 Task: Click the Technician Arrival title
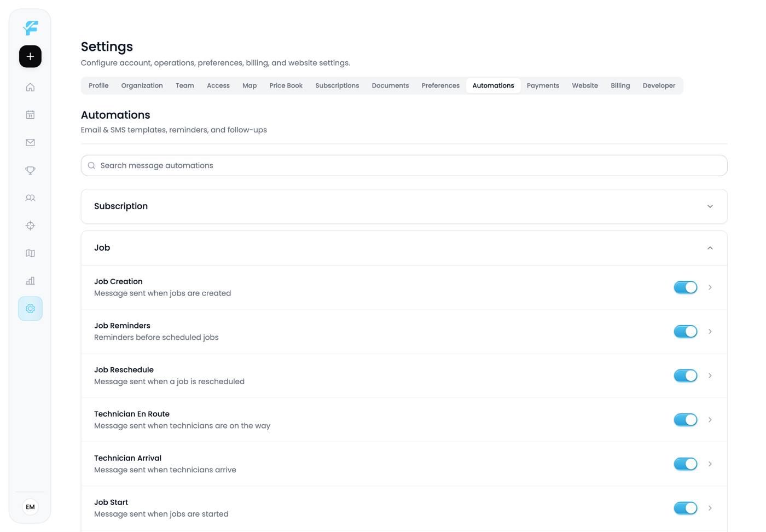(x=127, y=458)
